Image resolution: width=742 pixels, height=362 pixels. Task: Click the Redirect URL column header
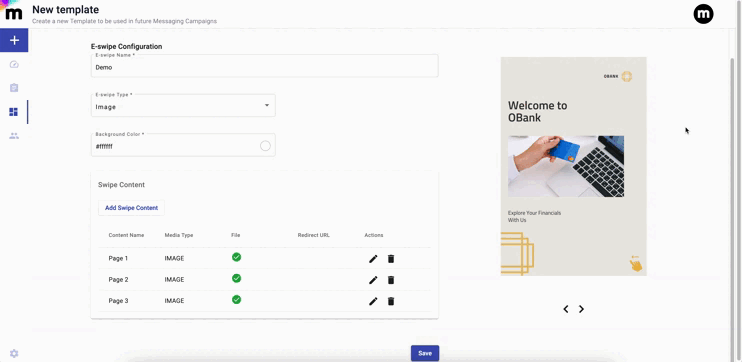(x=314, y=235)
